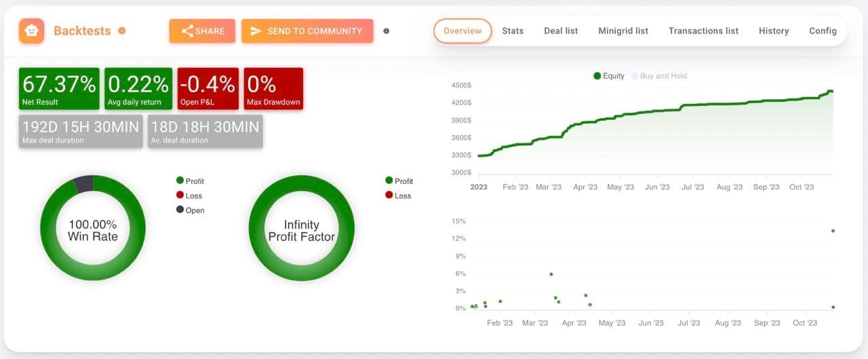Open the Stats tab
868x359 pixels.
point(513,31)
